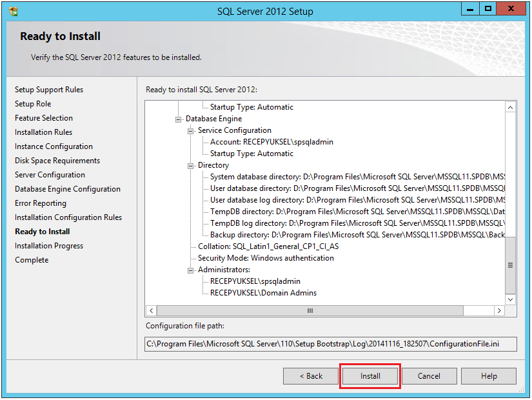The height and width of the screenshot is (400, 532).
Task: Collapse the Database Engine tree node
Action: pos(178,119)
